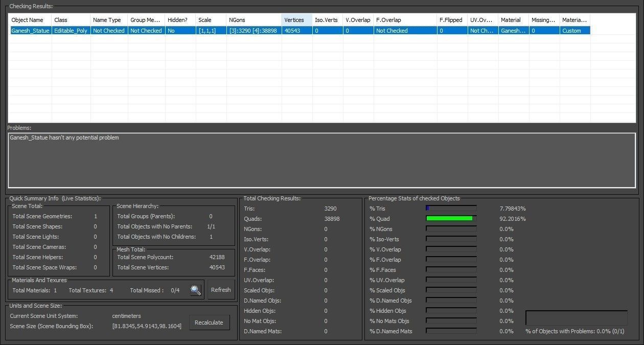
Task: Click the Total Missed 0/4 value
Action: (x=175, y=290)
